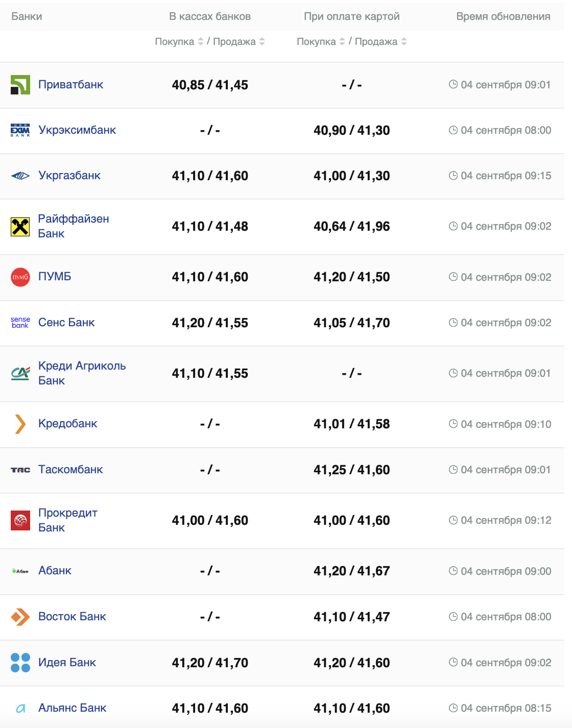This screenshot has width=572, height=728.
Task: Click the Укргазбанк blue logo icon
Action: pos(20,176)
